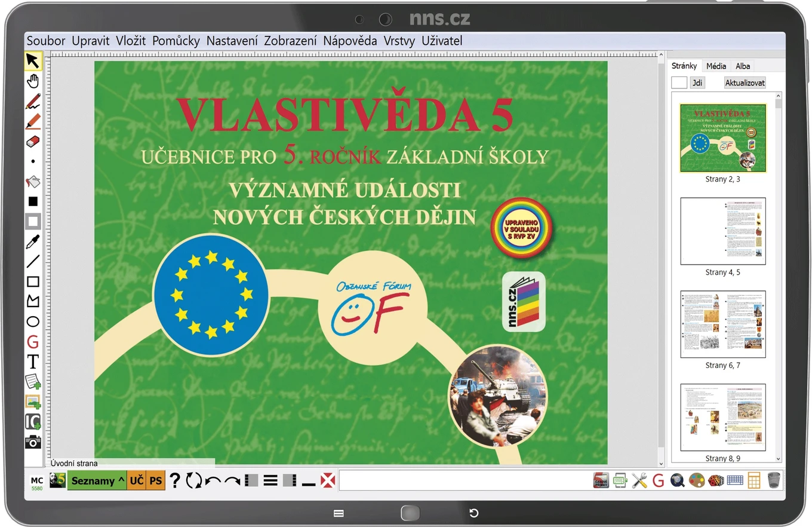Select the black fill color square
Image resolution: width=812 pixels, height=527 pixels.
point(33,201)
